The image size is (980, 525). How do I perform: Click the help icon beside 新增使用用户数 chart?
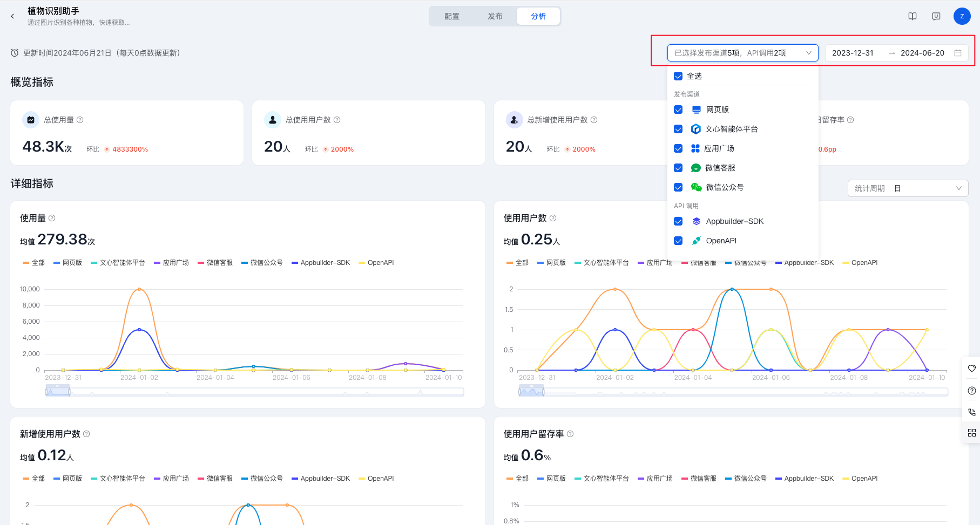pos(86,434)
